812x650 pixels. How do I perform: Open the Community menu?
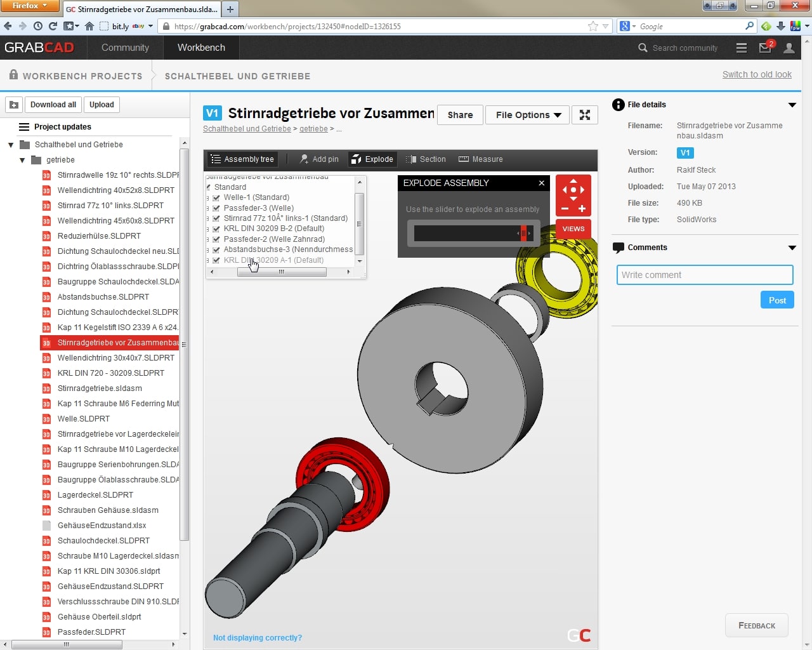[124, 48]
